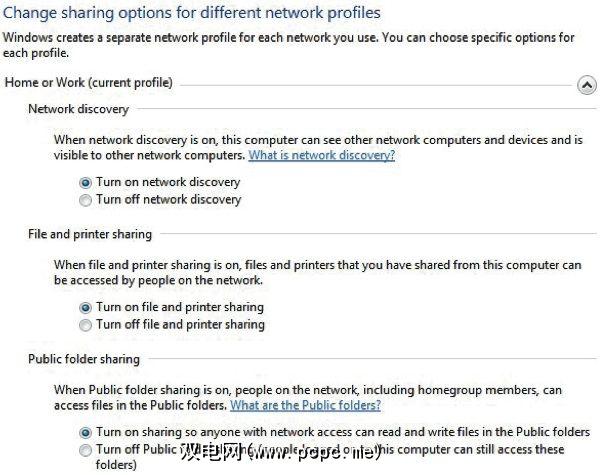
Task: Open the What is network discovery link
Action: 321,156
